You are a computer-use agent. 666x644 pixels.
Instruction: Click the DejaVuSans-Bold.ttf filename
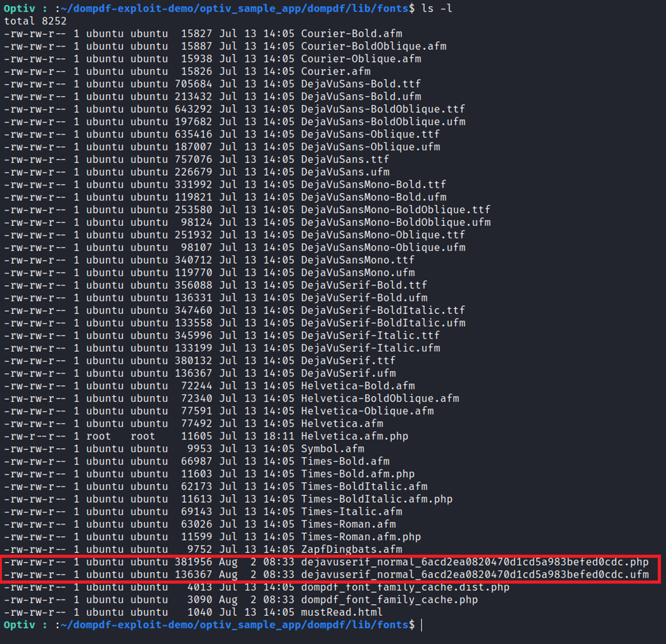361,84
